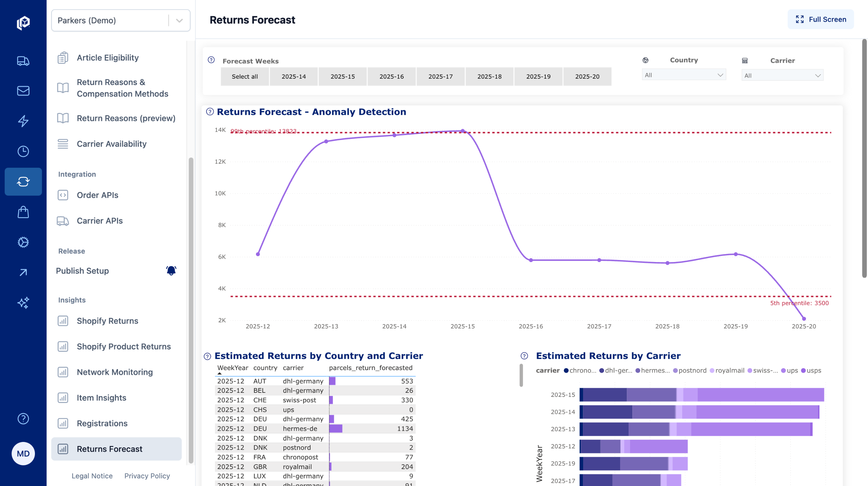The width and height of the screenshot is (868, 486).
Task: Click the Full Screen button
Action: click(x=821, y=19)
